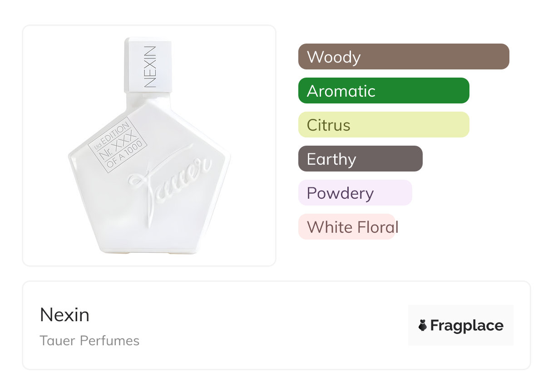Click the pale yellow Citrus accord bar
Image resolution: width=553 pixels, height=392 pixels.
(x=383, y=125)
